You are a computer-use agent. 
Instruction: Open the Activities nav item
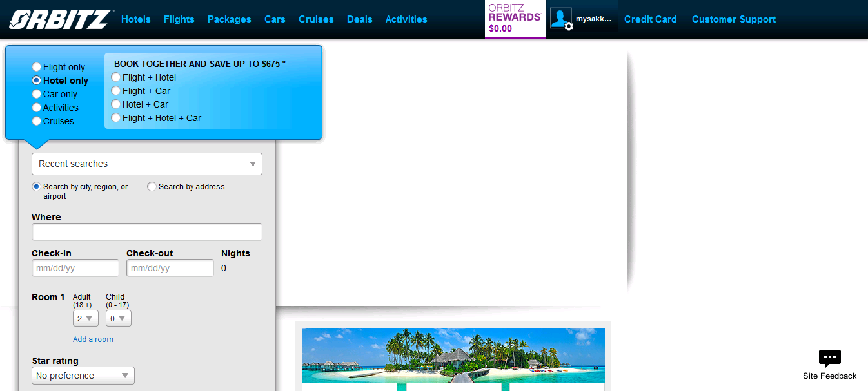point(406,19)
